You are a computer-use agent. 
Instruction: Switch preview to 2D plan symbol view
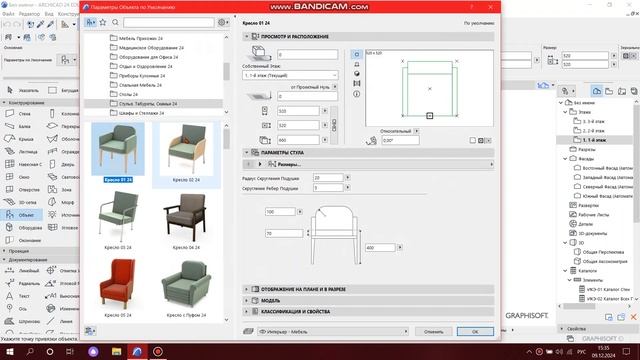click(357, 54)
